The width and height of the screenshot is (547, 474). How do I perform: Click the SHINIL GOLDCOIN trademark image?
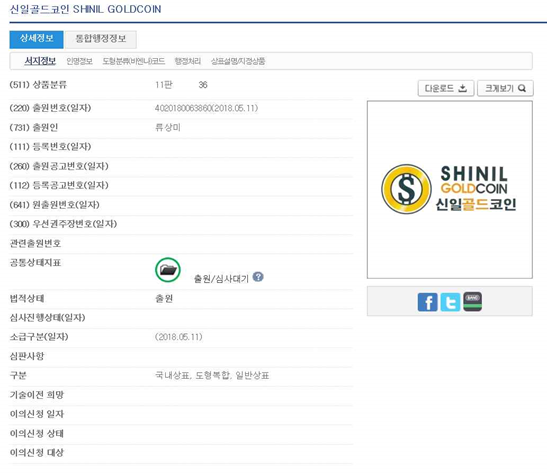[450, 190]
